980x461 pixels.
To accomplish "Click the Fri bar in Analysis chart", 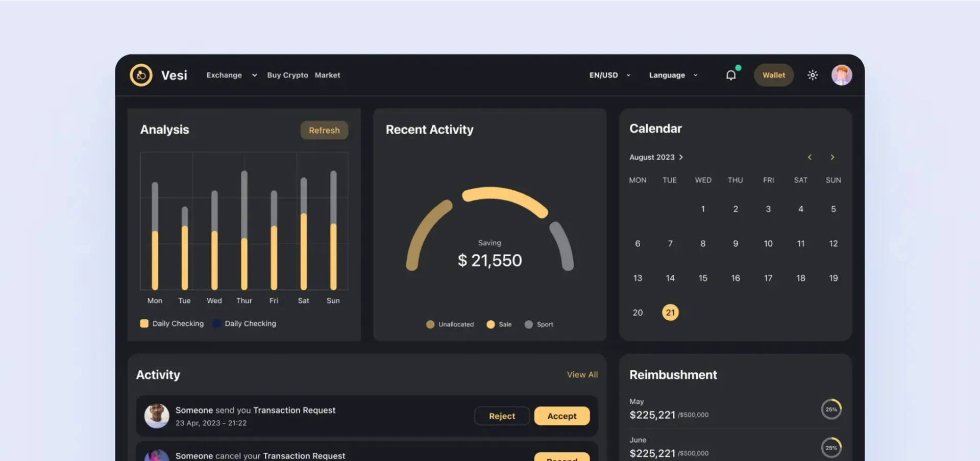I will [x=274, y=240].
